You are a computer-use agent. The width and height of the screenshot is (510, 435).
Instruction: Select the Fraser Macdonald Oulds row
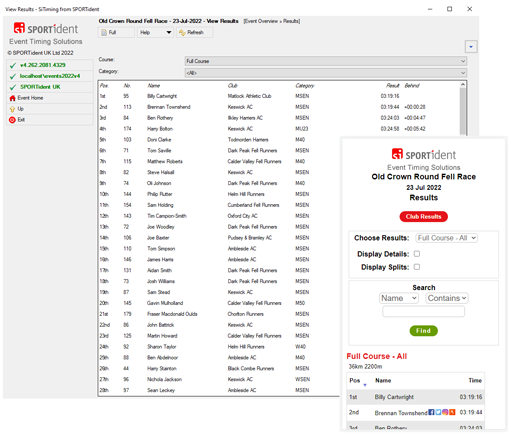pyautogui.click(x=220, y=314)
